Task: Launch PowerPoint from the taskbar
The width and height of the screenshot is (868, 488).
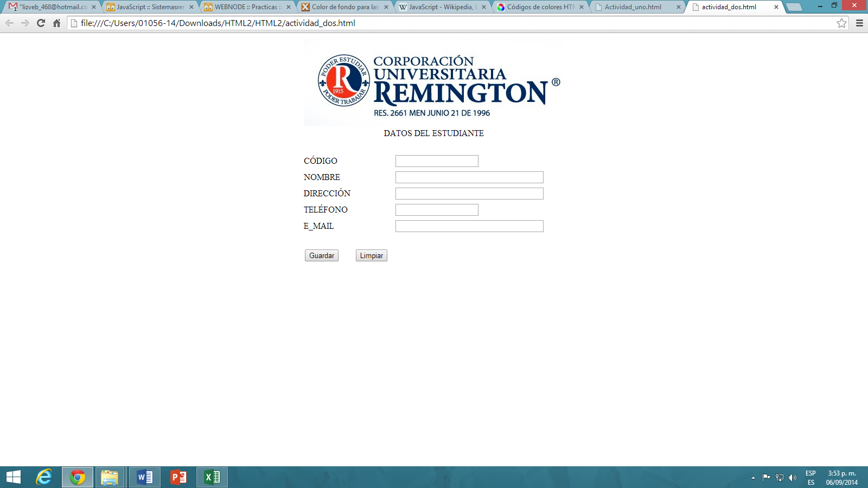Action: 178,477
